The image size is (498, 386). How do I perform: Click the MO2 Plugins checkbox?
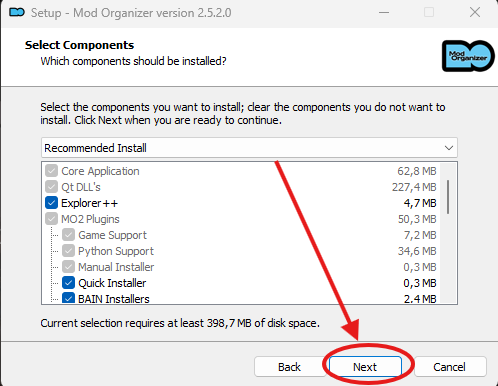pos(51,219)
